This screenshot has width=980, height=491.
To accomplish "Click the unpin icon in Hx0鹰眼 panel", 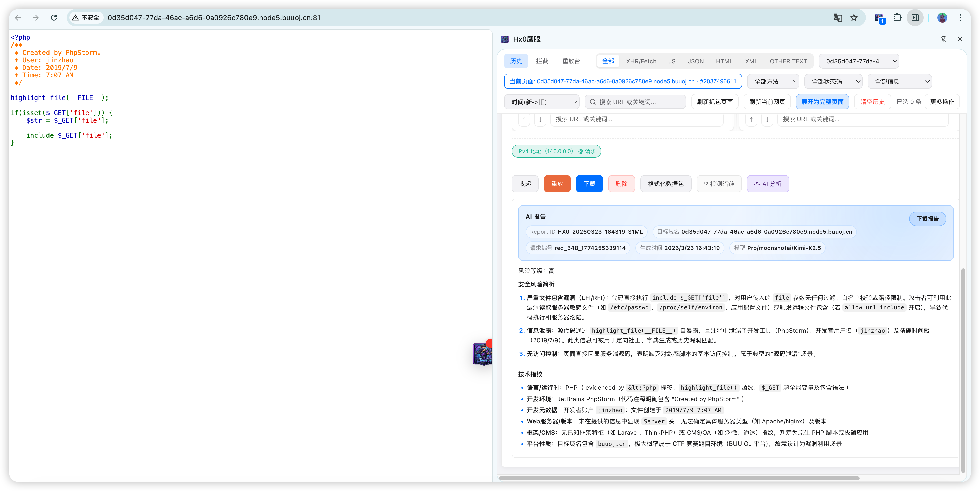I will tap(944, 39).
